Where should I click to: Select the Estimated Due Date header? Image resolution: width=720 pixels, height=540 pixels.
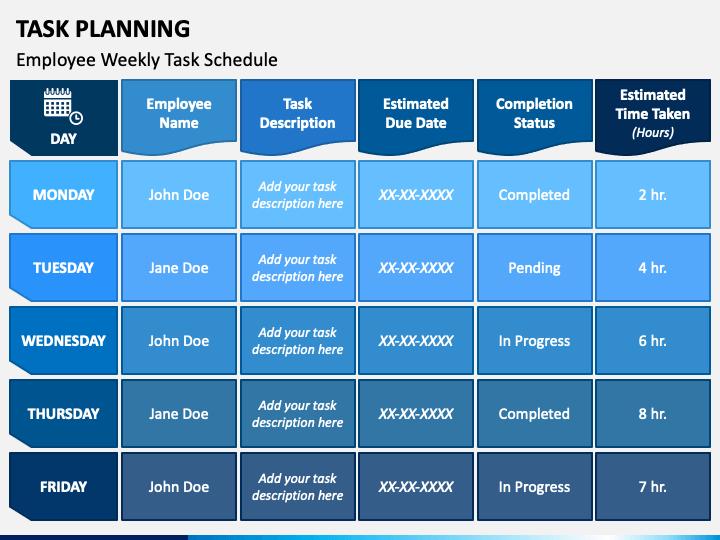[416, 117]
